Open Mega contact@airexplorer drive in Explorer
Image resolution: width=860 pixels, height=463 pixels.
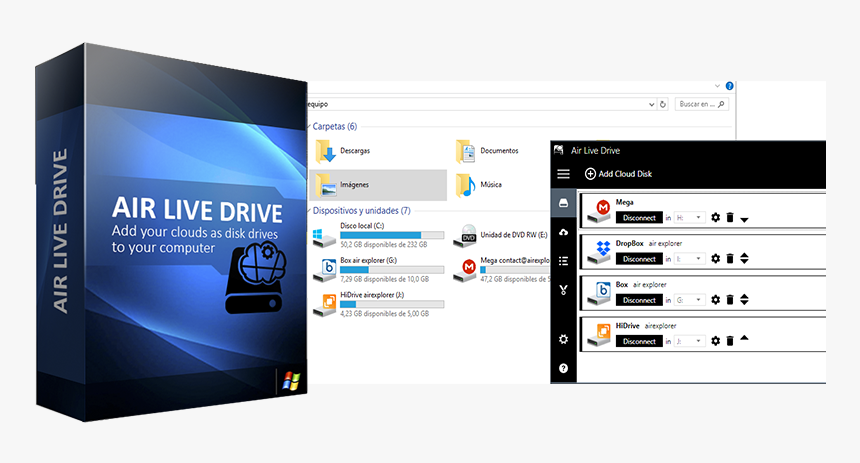(x=501, y=270)
